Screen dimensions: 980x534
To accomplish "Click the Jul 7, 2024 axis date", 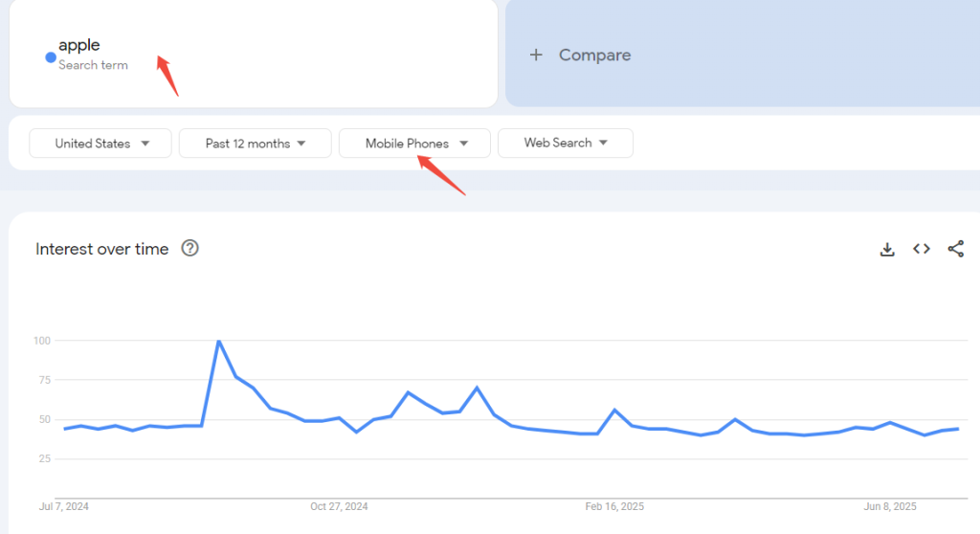I will coord(64,506).
